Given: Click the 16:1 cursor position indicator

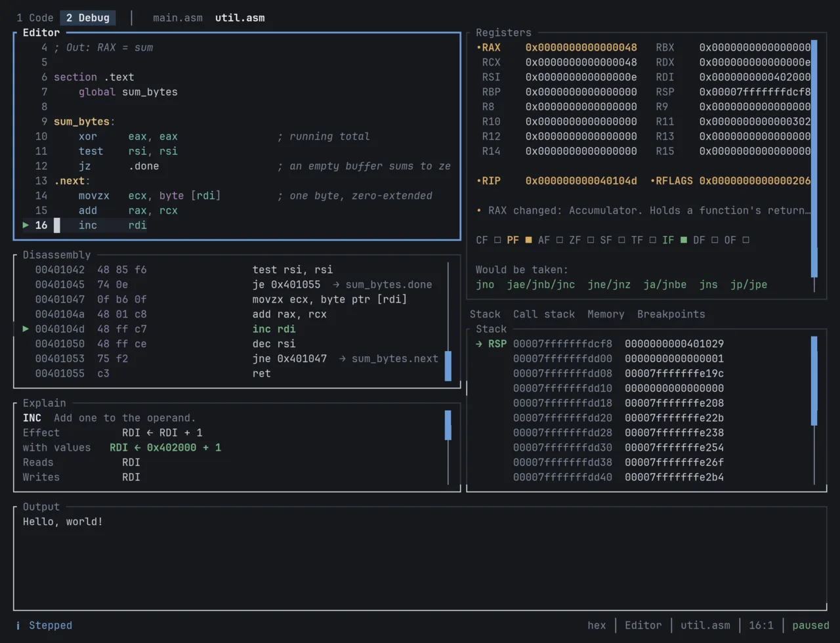Looking at the screenshot, I should coord(761,625).
